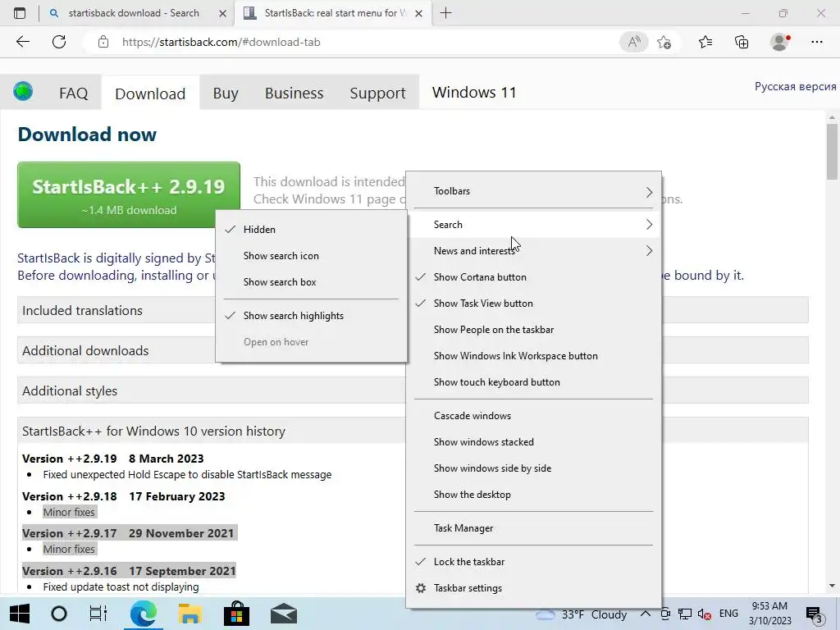This screenshot has width=840, height=630.
Task: Switch to the Русская версия link
Action: [795, 86]
